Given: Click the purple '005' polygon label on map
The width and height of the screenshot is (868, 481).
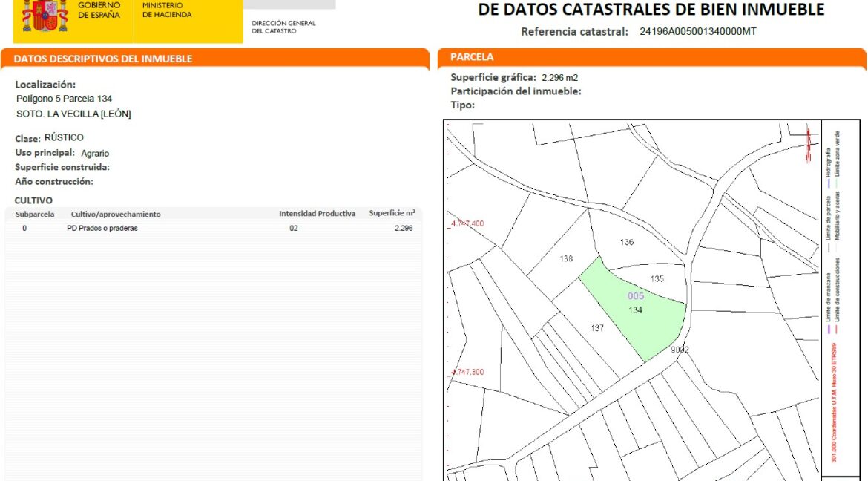Looking at the screenshot, I should click(x=636, y=296).
